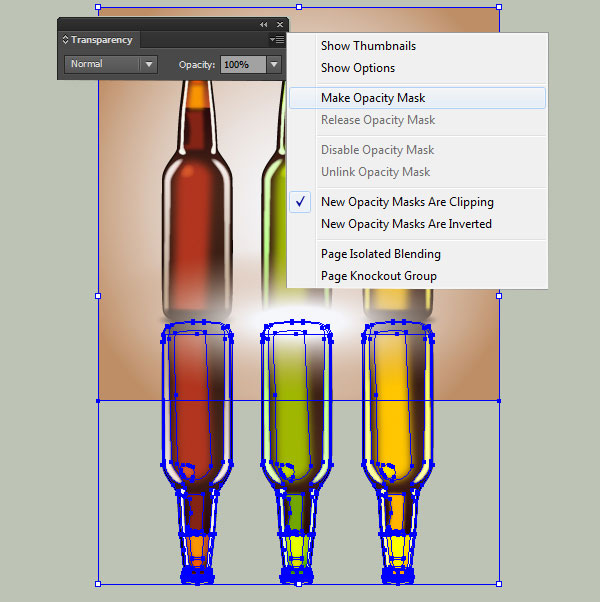
Task: Select Page Knockout Group option
Action: pos(379,276)
